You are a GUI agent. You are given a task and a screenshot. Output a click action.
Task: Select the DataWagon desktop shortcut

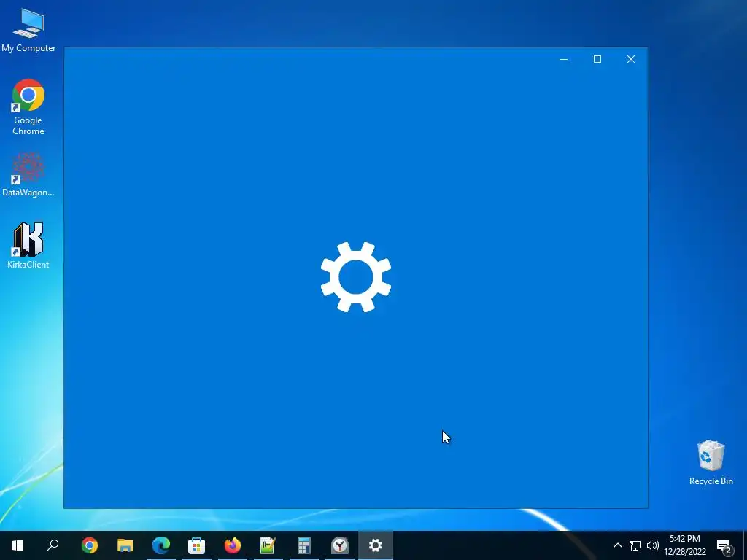(28, 174)
